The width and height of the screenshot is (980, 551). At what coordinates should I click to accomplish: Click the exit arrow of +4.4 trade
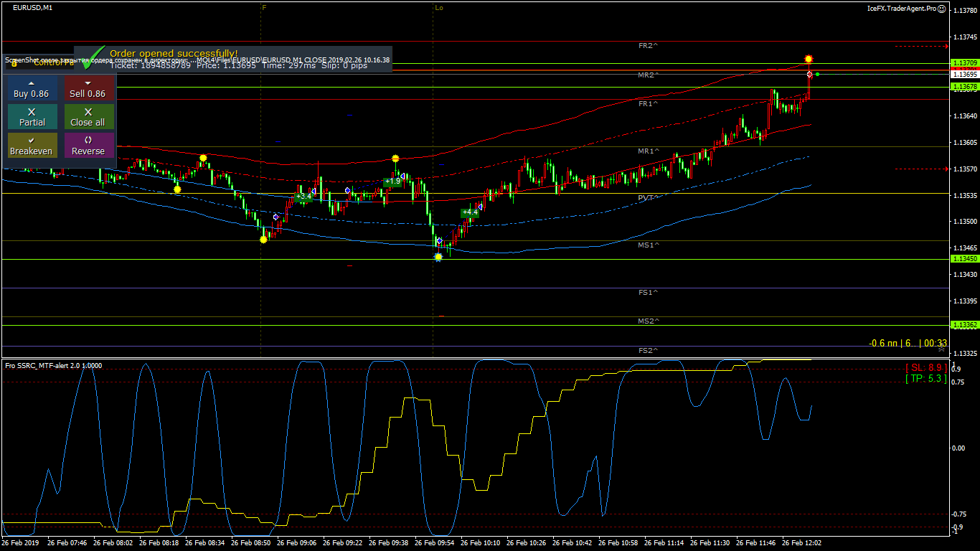(479, 206)
